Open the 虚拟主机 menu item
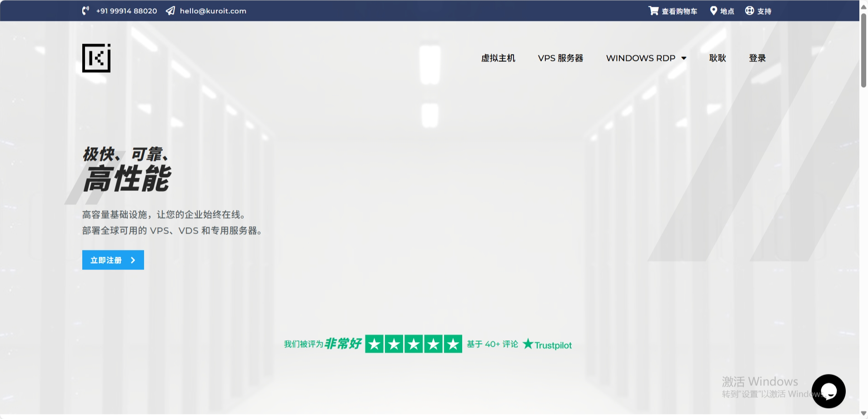Image resolution: width=868 pixels, height=419 pixels. pyautogui.click(x=498, y=58)
